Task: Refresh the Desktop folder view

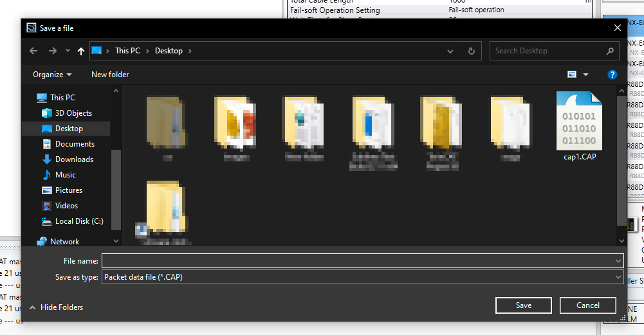Action: (472, 51)
